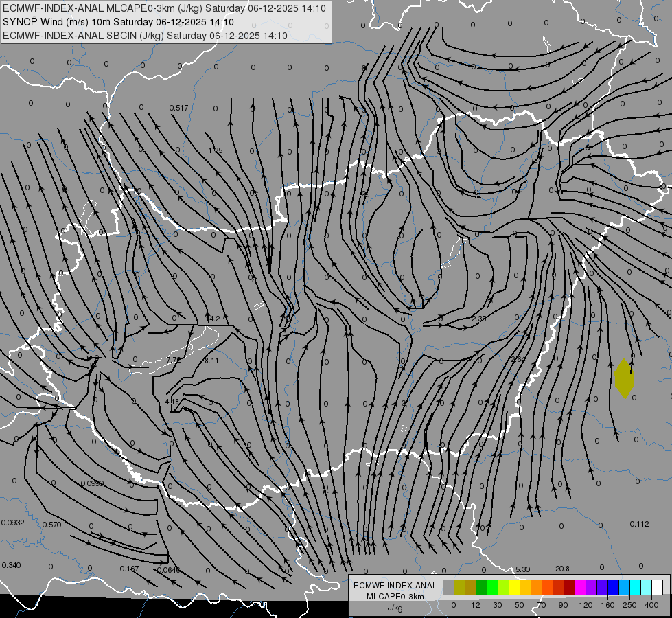
Task: Click the map value 0.517
Action: pyautogui.click(x=178, y=108)
